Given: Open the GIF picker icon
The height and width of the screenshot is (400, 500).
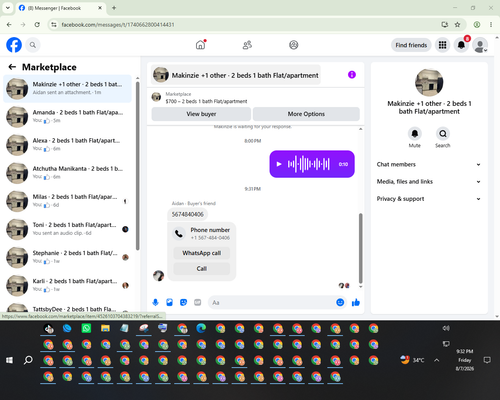Looking at the screenshot, I should pyautogui.click(x=198, y=302).
